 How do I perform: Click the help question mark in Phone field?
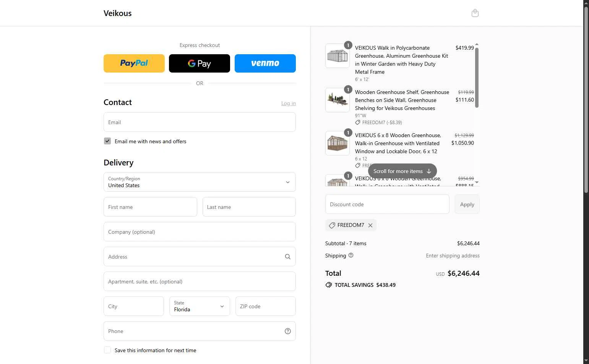(x=288, y=331)
